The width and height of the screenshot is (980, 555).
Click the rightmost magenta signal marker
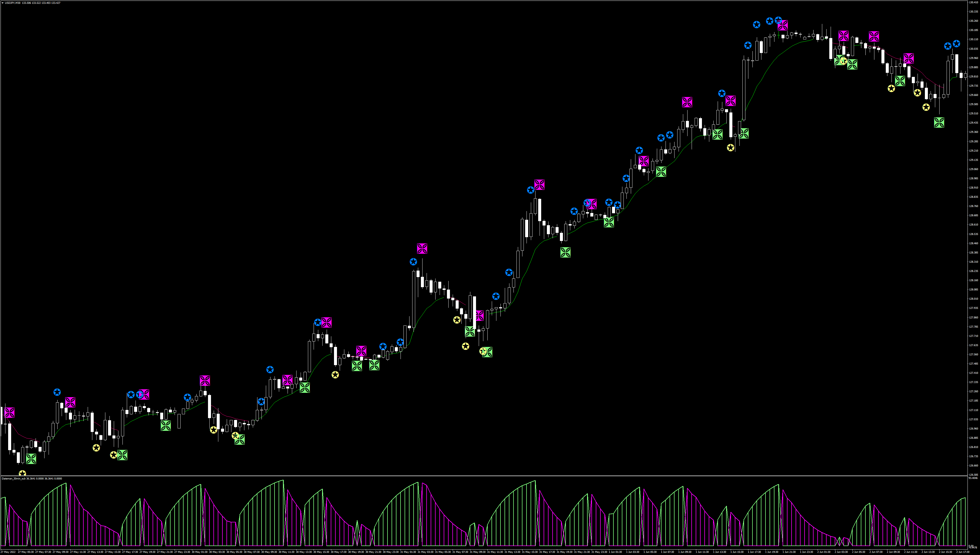(x=909, y=58)
